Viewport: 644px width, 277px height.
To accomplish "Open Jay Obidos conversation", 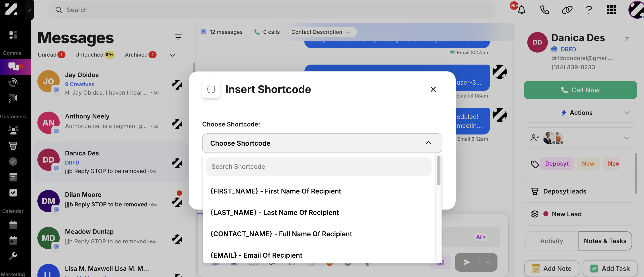I will 111,84.
